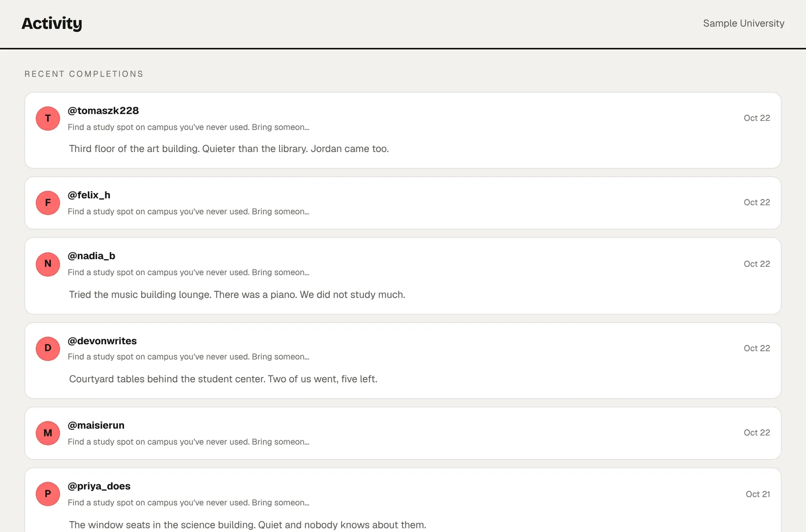
Task: Click the Activity page heading
Action: pos(52,23)
